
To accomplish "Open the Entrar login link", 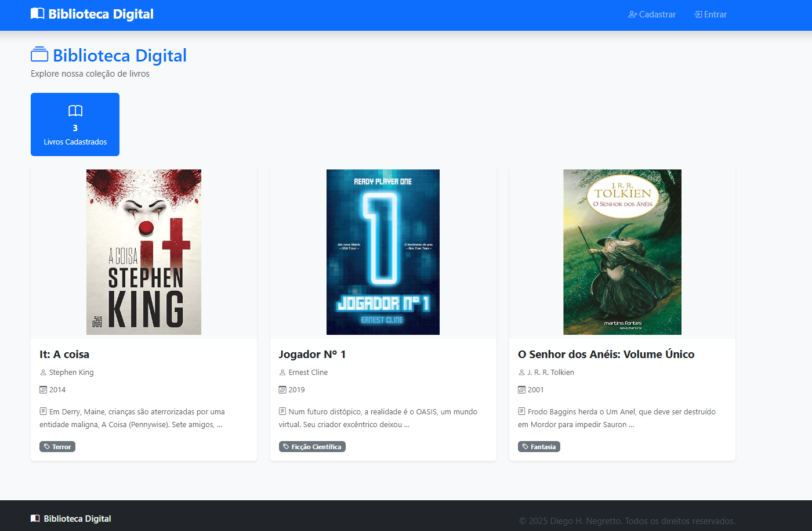I will pos(710,15).
